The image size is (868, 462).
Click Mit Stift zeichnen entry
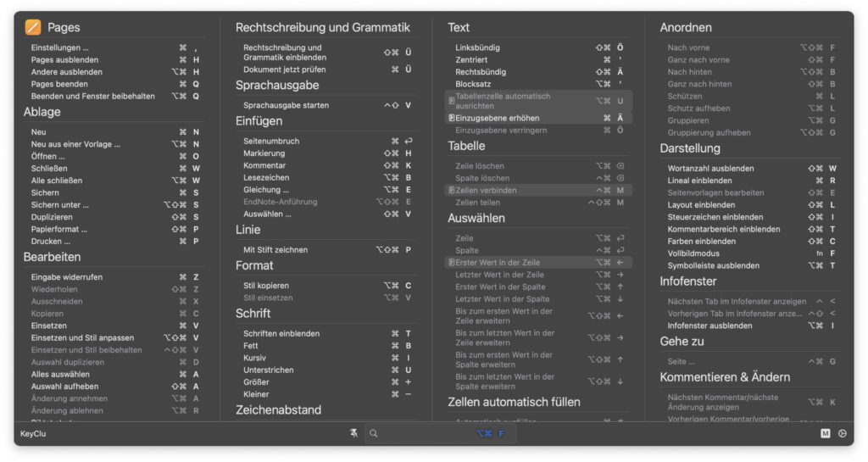(275, 250)
